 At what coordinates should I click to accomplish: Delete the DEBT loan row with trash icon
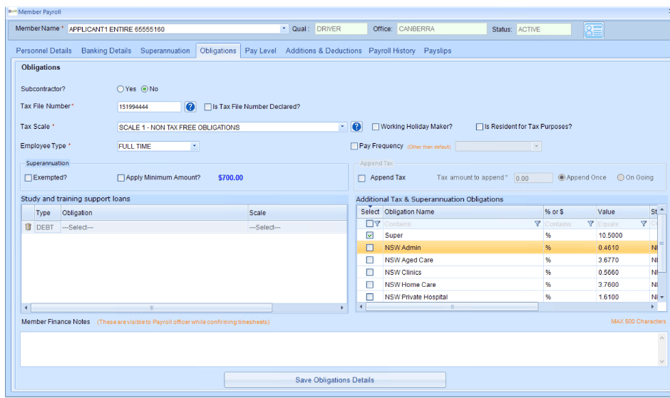tap(28, 227)
